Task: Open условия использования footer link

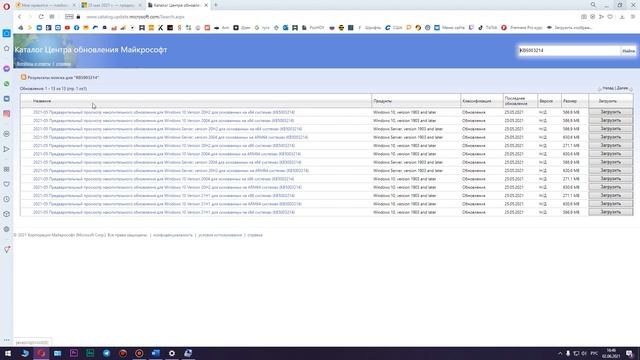Action: 220,235
